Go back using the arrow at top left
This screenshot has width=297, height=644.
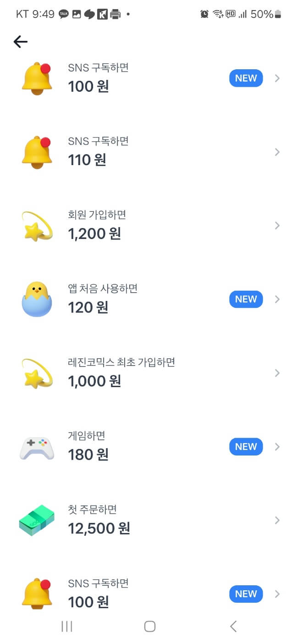(x=20, y=41)
